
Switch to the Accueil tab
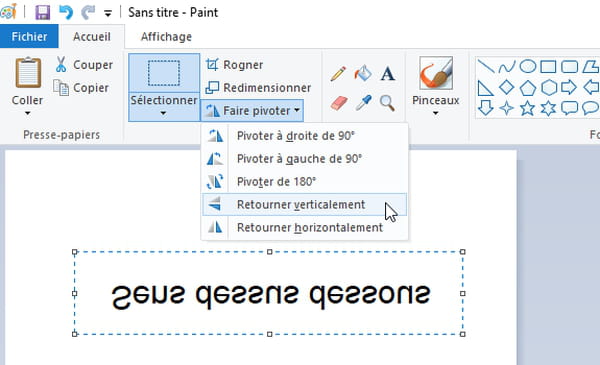tap(92, 37)
